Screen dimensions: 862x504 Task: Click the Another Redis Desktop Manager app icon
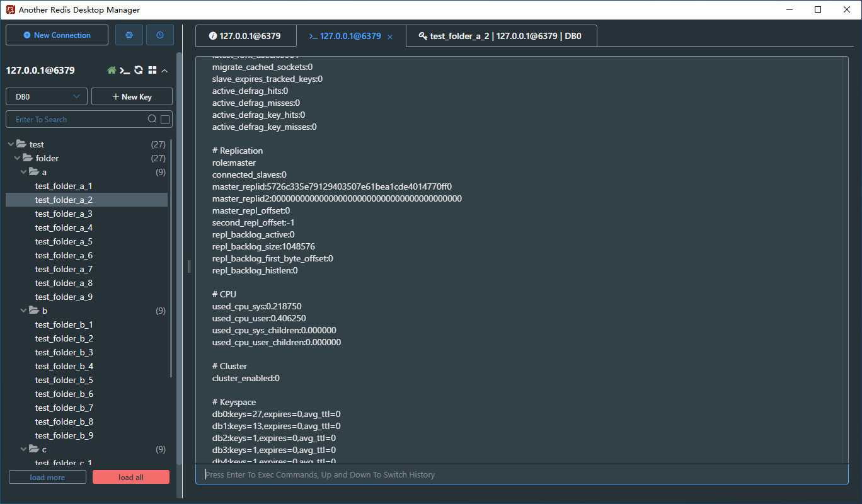click(10, 9)
